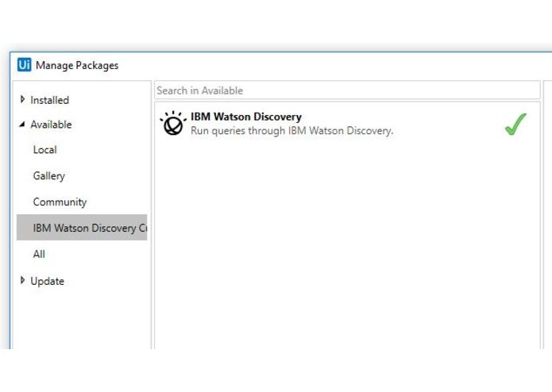552x392 pixels.
Task: Open the Gallery package source
Action: coord(49,176)
